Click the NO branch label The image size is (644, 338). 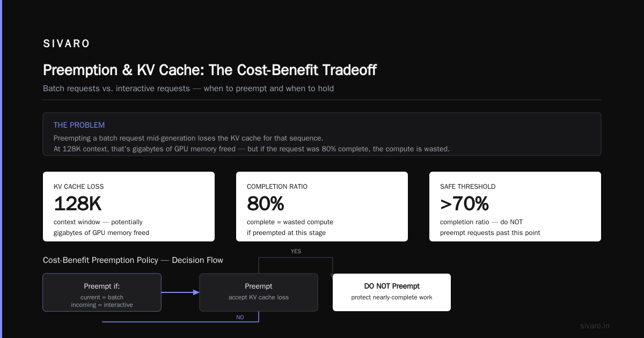240,317
